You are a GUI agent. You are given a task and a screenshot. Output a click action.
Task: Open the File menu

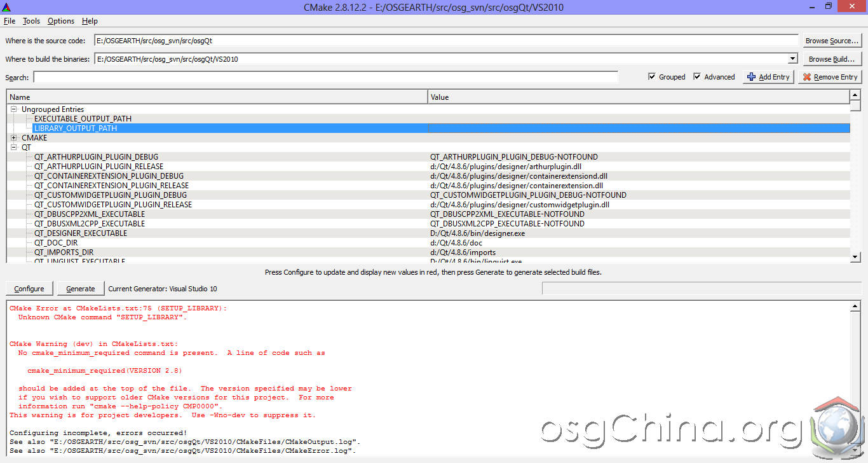tap(10, 21)
